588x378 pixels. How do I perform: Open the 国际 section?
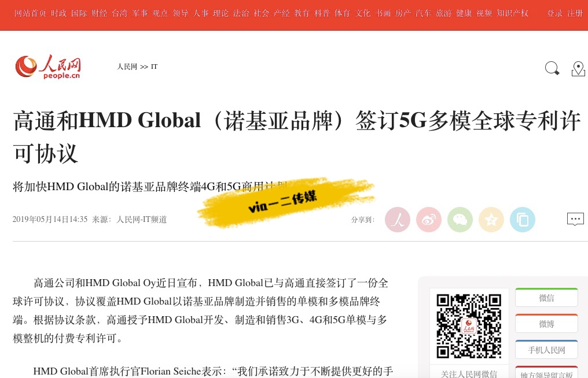(x=79, y=13)
